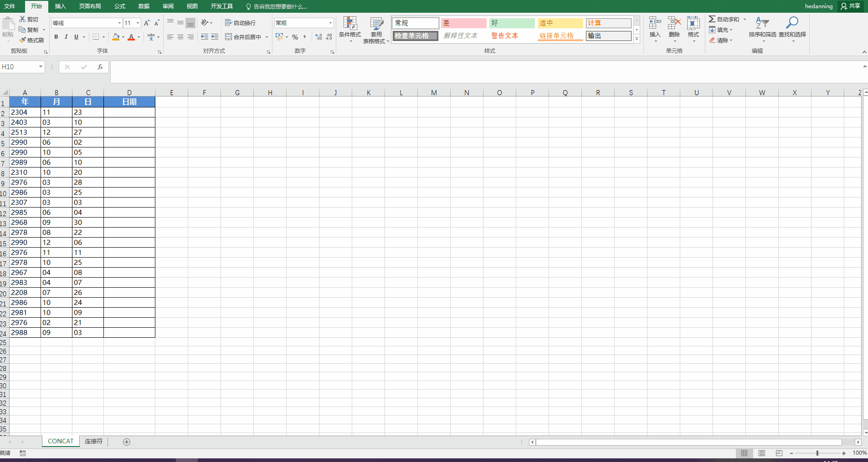Select the Format Painter (格式刷) tool
Image resolution: width=868 pixels, height=462 pixels.
31,40
